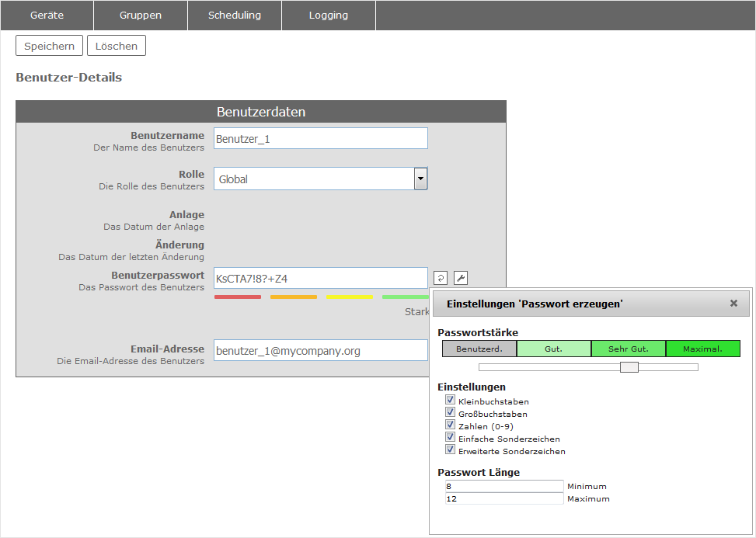This screenshot has width=756, height=538.
Task: Choose the 'Gut.' password strength level
Action: coord(553,349)
